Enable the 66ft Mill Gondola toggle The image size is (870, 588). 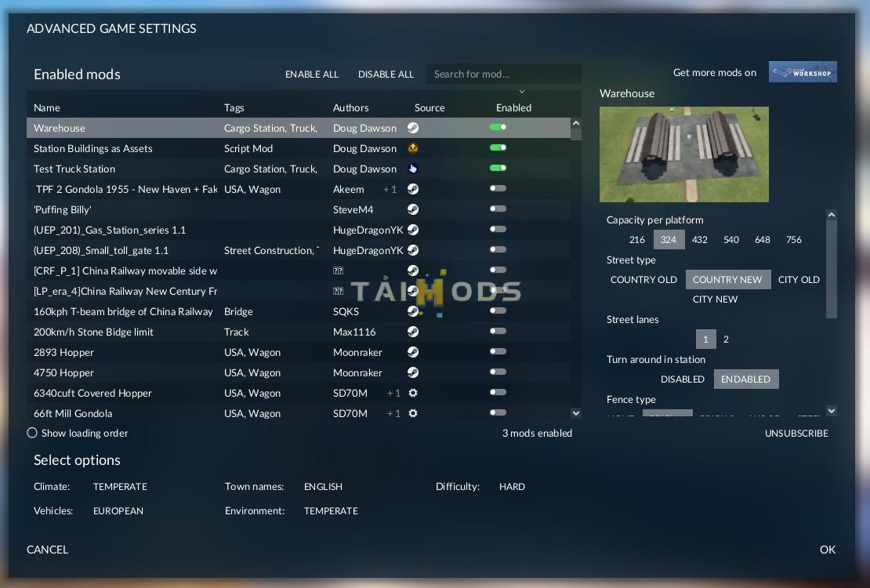click(x=498, y=412)
